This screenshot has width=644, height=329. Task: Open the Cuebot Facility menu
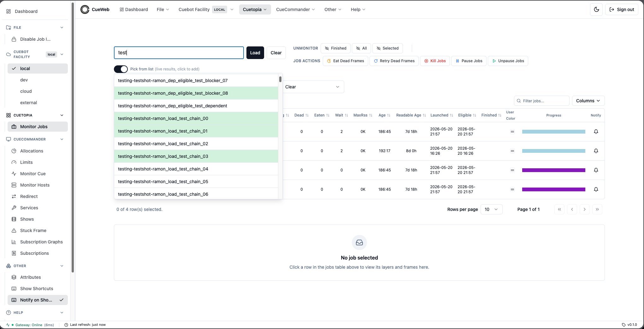pos(206,9)
